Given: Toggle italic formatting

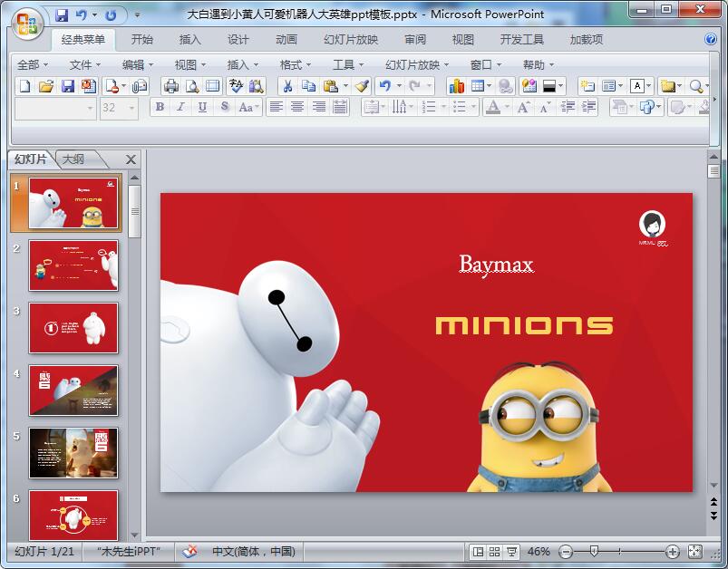Looking at the screenshot, I should click(180, 108).
